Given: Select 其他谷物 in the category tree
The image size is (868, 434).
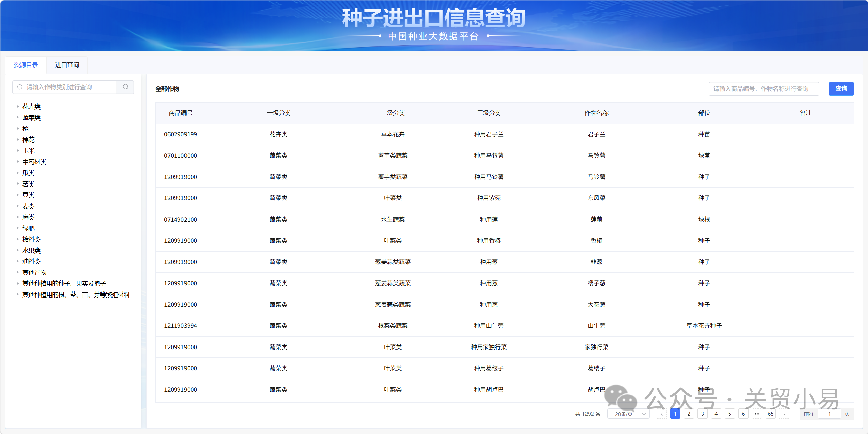Looking at the screenshot, I should coord(34,273).
